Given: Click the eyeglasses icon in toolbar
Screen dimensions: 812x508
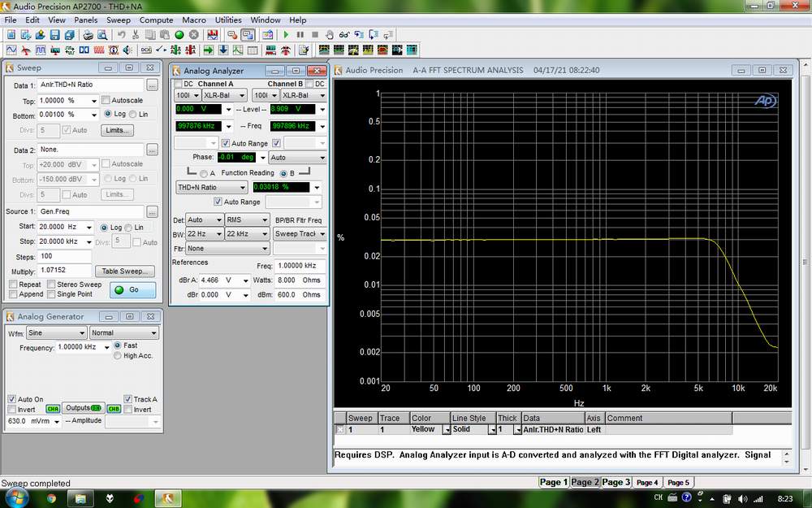Looking at the screenshot, I should [x=345, y=35].
